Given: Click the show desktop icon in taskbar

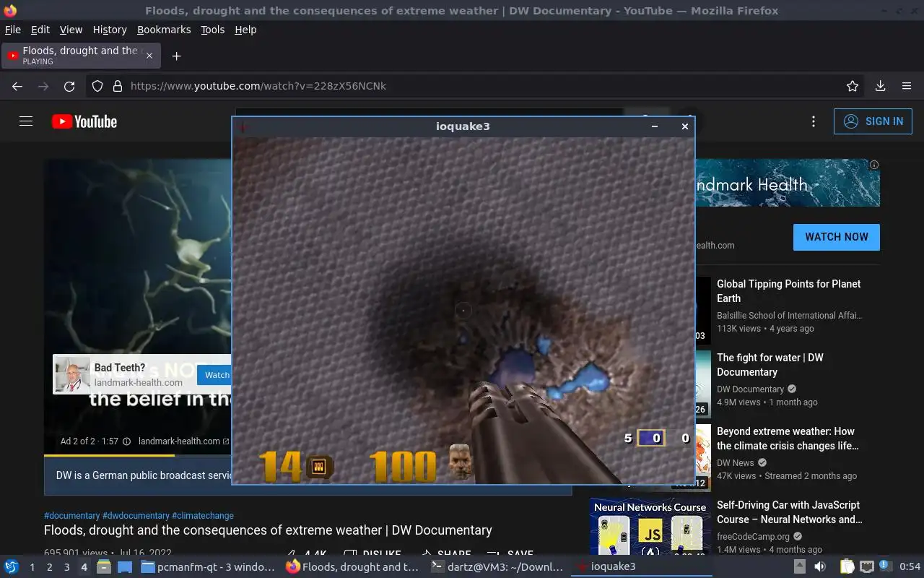Looking at the screenshot, I should pyautogui.click(x=125, y=567).
